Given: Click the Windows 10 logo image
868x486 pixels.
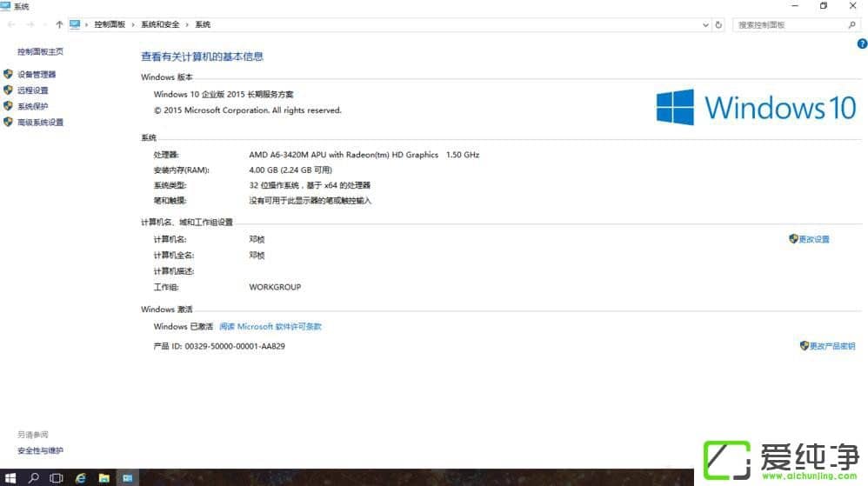Looking at the screenshot, I should click(x=756, y=107).
